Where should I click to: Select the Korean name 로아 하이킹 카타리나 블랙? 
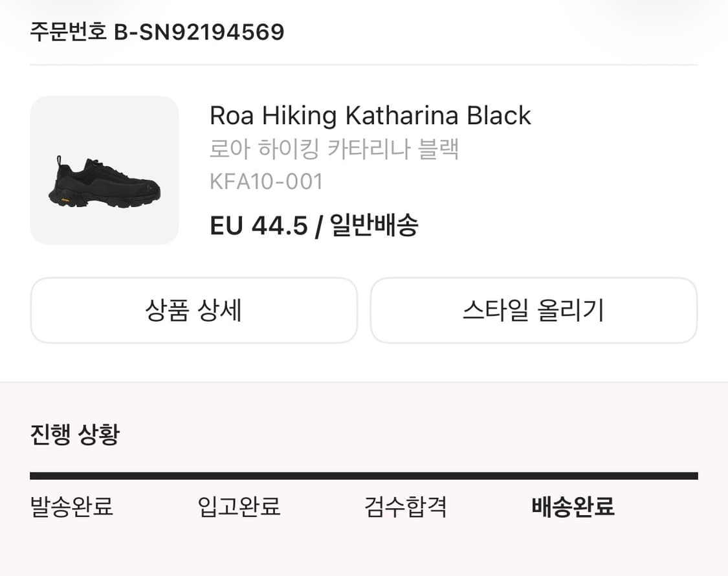pyautogui.click(x=335, y=148)
